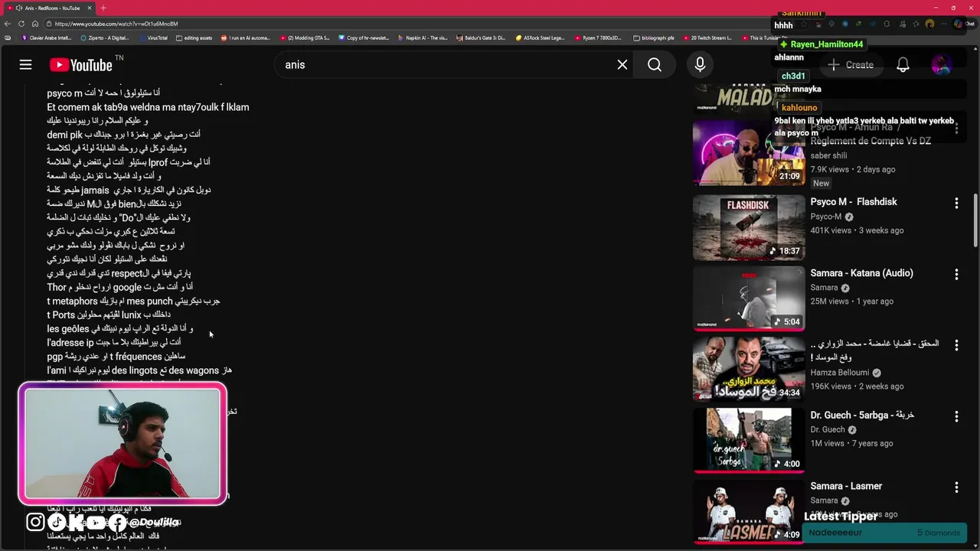The width and height of the screenshot is (980, 551).
Task: Visit the Dr. Guech channel name
Action: (x=828, y=429)
